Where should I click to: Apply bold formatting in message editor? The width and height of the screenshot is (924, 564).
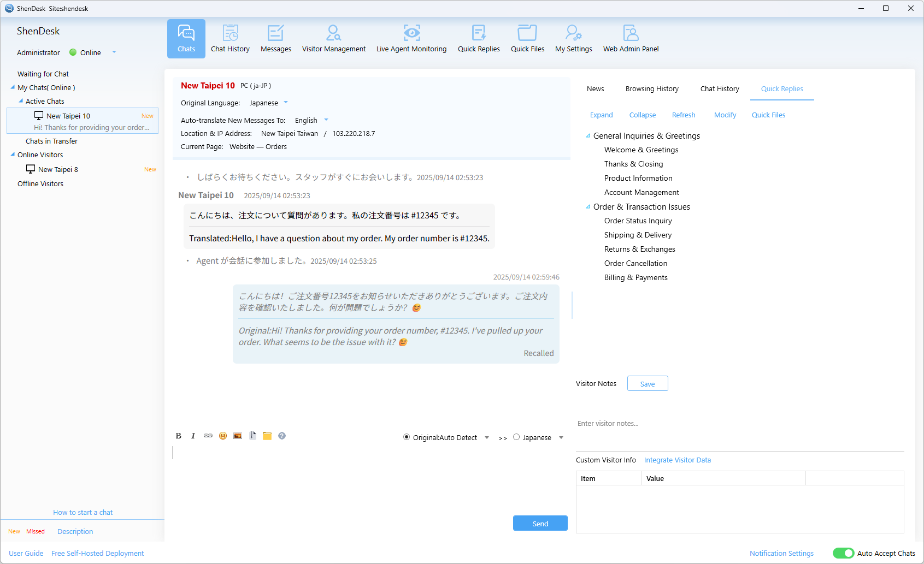click(x=178, y=436)
